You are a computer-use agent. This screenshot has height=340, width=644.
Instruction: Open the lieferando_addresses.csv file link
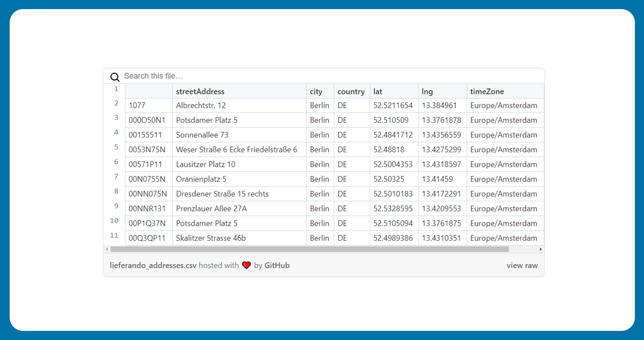153,265
